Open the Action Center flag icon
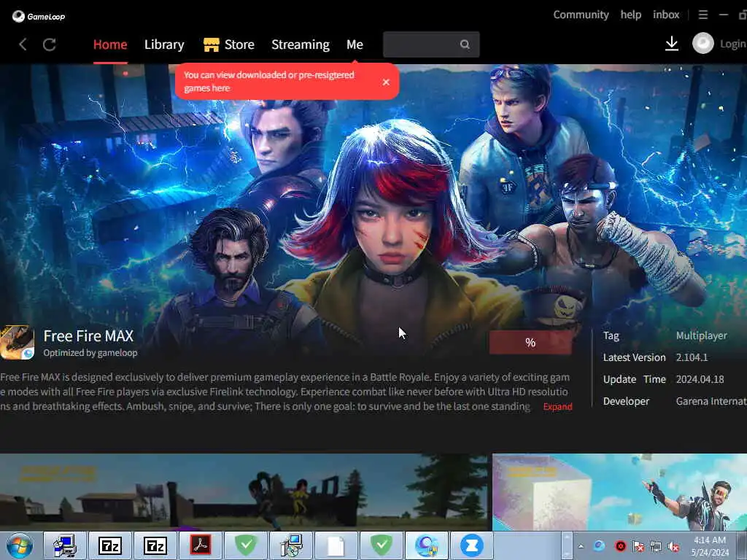This screenshot has height=560, width=747. (638, 545)
